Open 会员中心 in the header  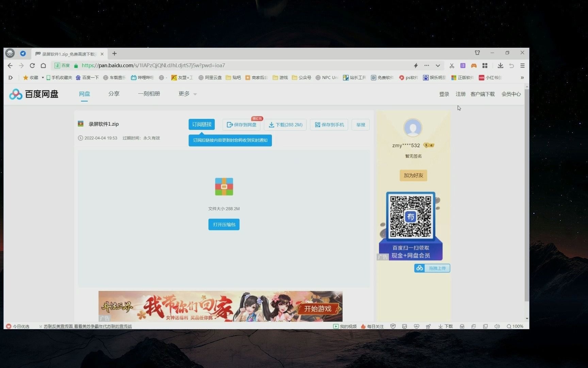[x=511, y=94]
